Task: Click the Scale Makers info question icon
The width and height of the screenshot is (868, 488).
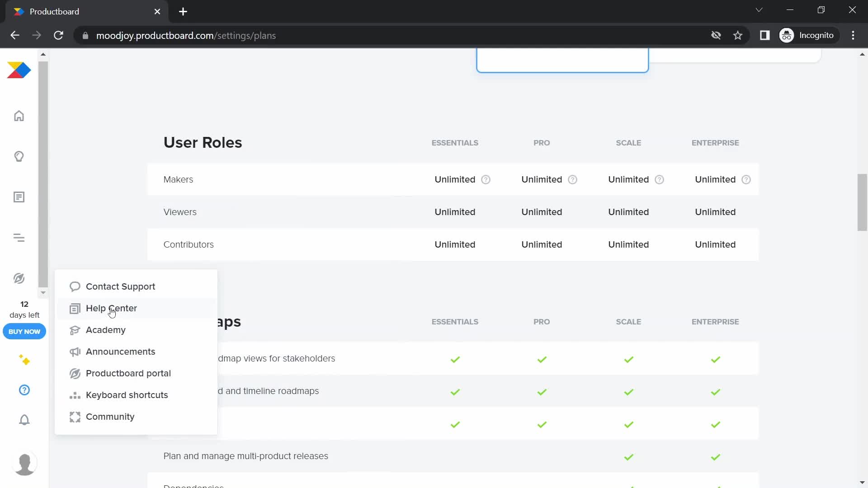Action: click(660, 180)
